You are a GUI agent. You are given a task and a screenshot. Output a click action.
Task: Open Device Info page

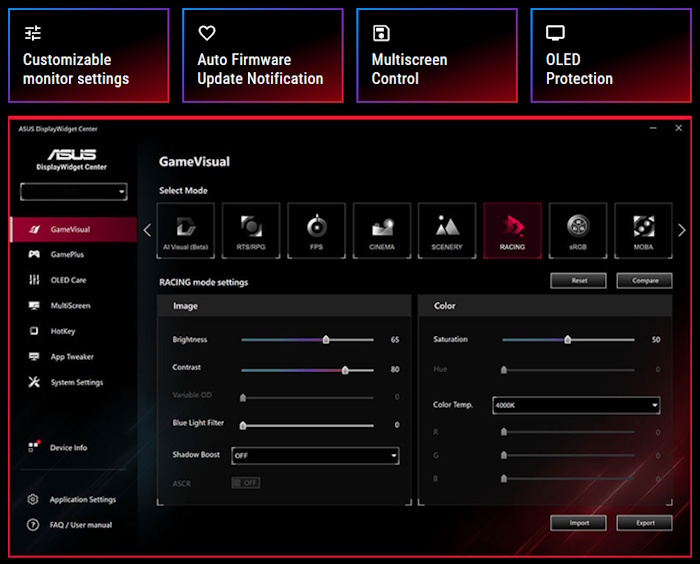point(68,447)
